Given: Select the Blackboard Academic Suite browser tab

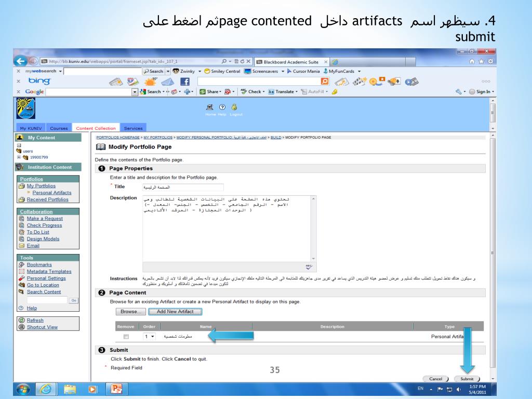Looking at the screenshot, I should pos(290,62).
